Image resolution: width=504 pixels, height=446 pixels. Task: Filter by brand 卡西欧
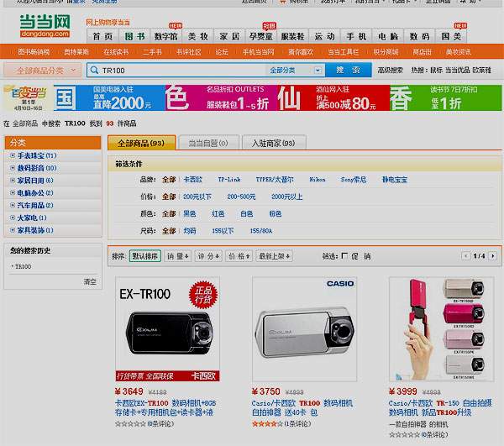coord(192,179)
